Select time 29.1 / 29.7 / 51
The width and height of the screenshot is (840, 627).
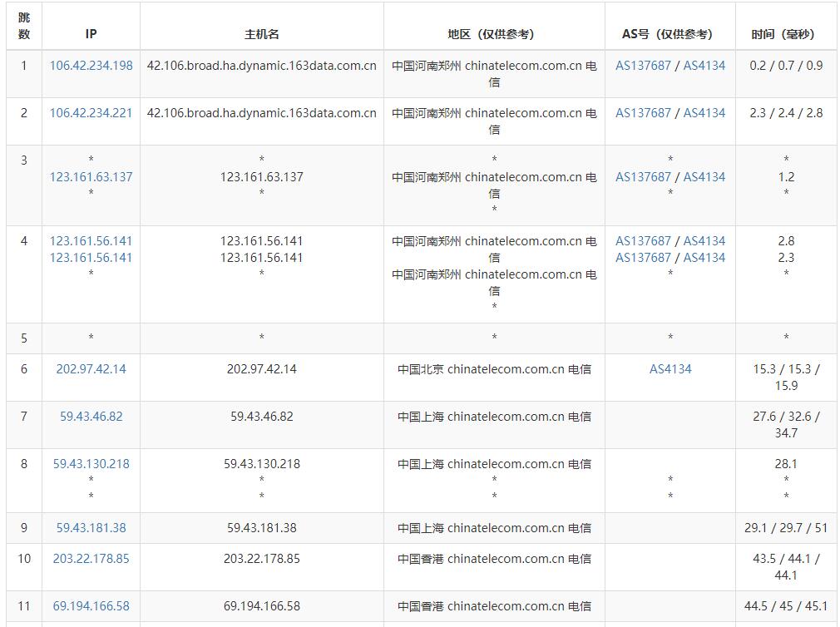coord(786,527)
